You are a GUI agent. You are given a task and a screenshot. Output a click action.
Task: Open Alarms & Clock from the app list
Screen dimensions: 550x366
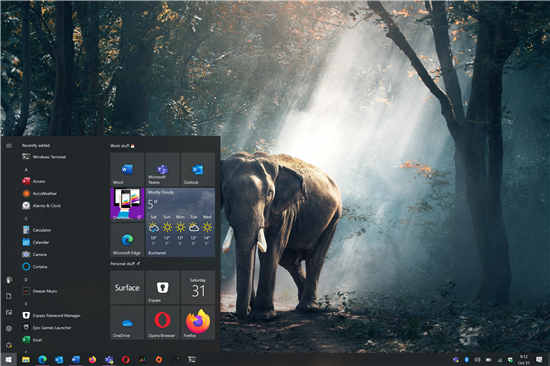(41, 206)
